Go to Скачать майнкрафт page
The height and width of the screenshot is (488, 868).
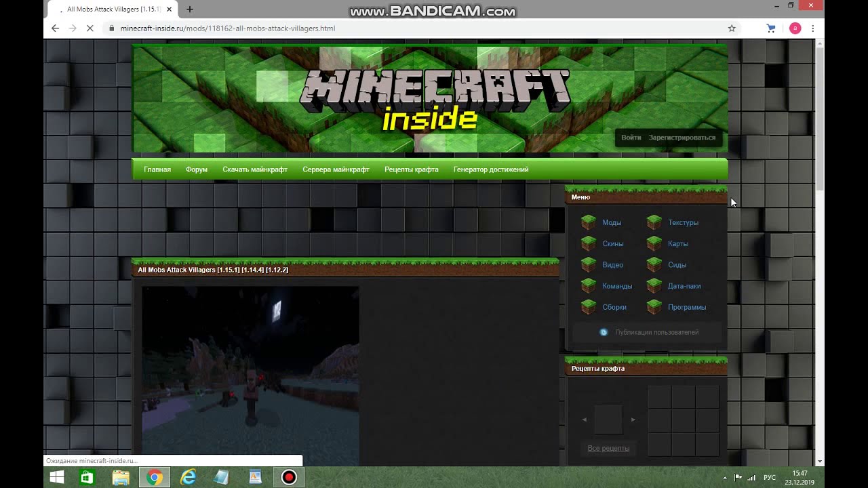coord(255,169)
